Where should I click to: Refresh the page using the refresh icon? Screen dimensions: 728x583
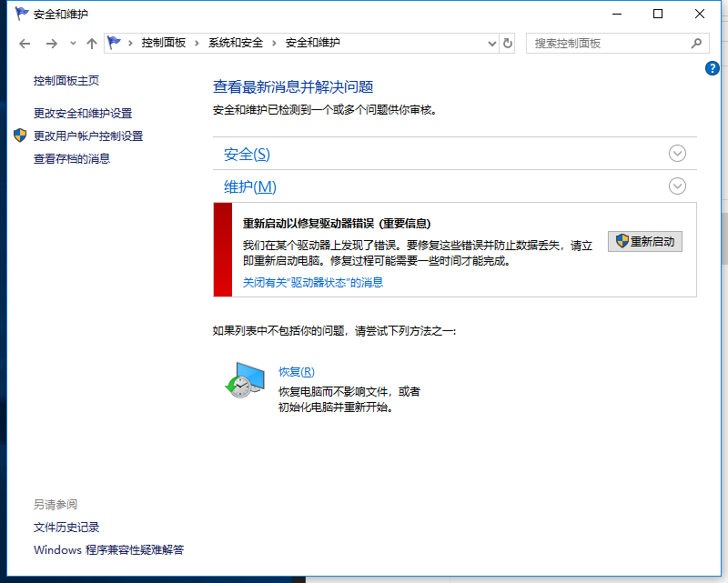[507, 43]
